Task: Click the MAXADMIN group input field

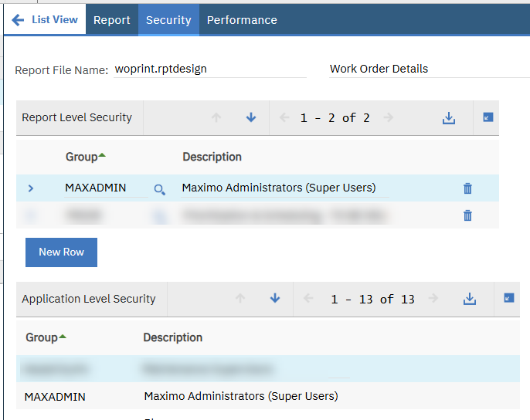Action: pyautogui.click(x=104, y=188)
